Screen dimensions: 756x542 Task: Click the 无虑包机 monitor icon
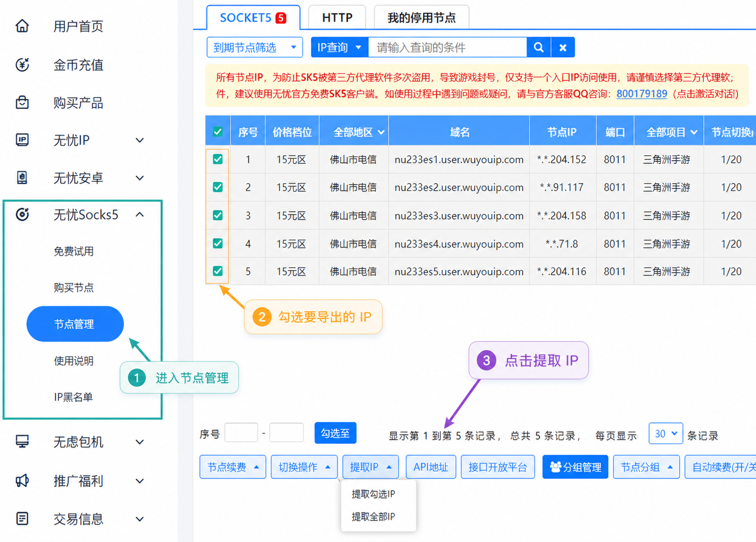(22, 441)
